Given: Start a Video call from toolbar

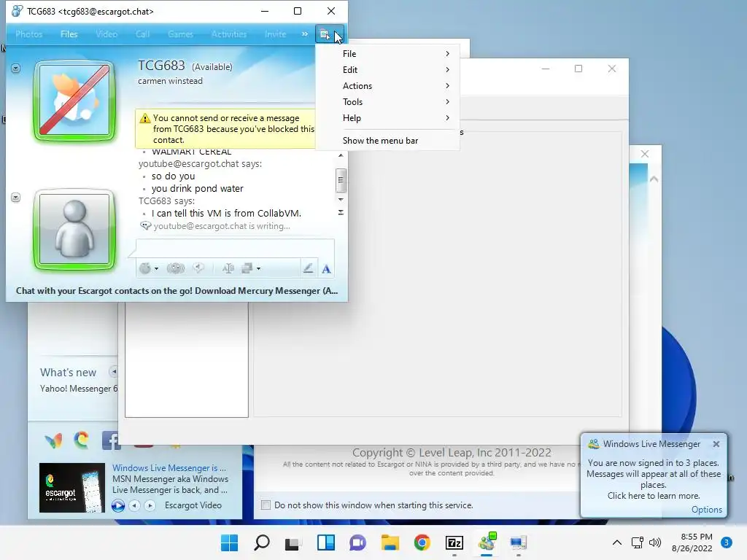Looking at the screenshot, I should pyautogui.click(x=107, y=34).
